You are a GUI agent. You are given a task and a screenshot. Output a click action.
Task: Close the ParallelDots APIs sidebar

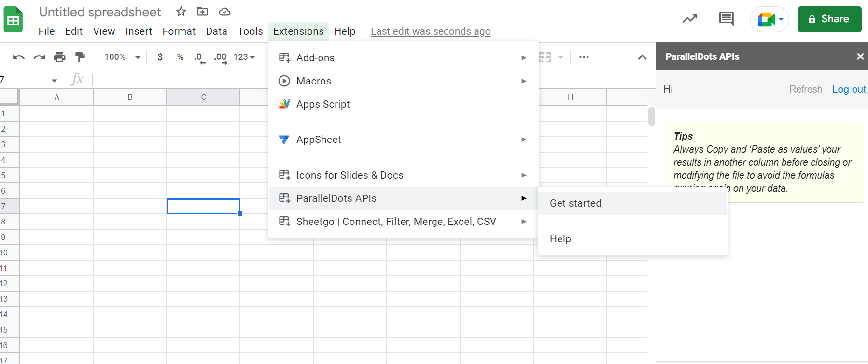coord(860,56)
